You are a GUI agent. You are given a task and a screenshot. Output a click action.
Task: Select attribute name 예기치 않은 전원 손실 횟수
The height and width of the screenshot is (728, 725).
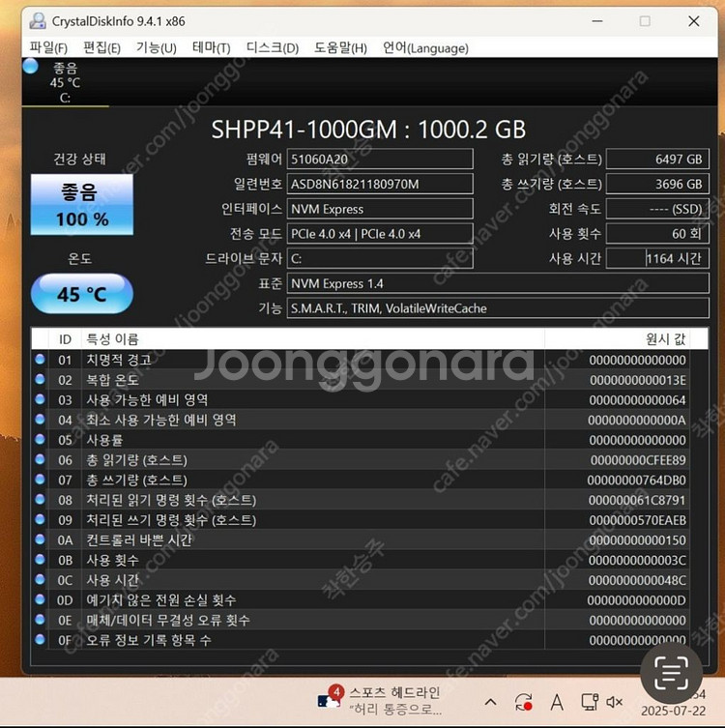pyautogui.click(x=161, y=599)
